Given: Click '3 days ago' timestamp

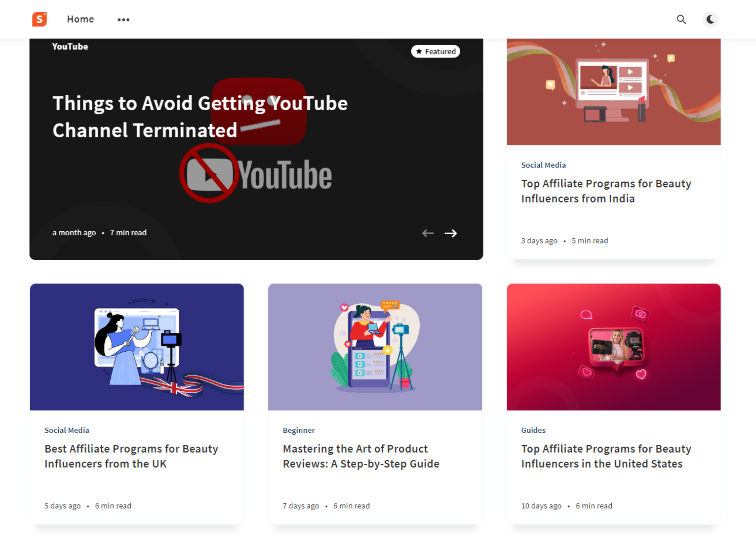Looking at the screenshot, I should (539, 241).
